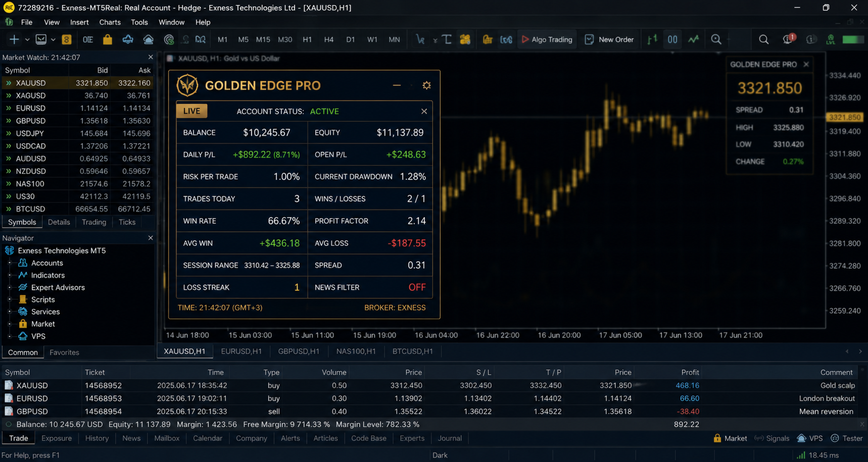The height and width of the screenshot is (462, 868).
Task: Open the Charts menu
Action: (x=110, y=22)
